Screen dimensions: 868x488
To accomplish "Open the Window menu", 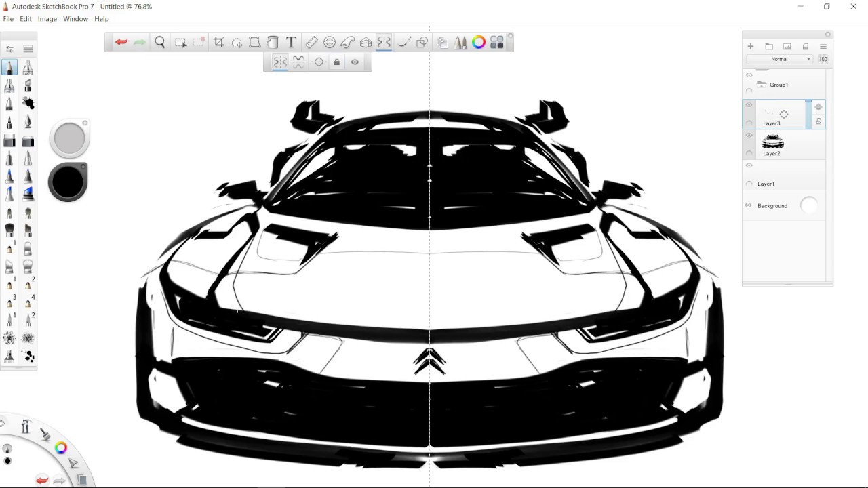I will 75,18.
